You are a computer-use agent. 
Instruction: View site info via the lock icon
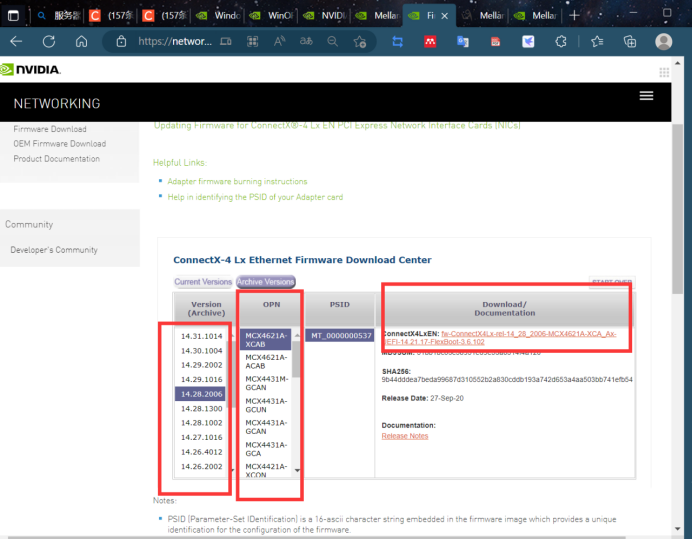(121, 42)
